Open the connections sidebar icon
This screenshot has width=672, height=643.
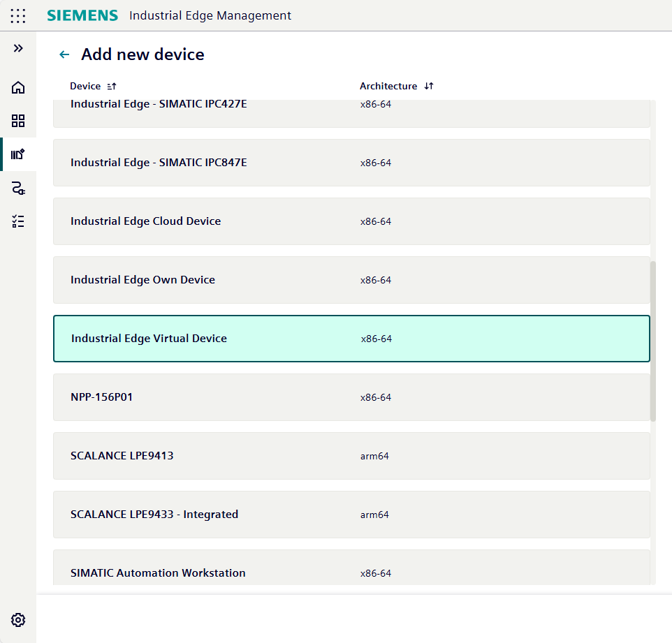18,188
